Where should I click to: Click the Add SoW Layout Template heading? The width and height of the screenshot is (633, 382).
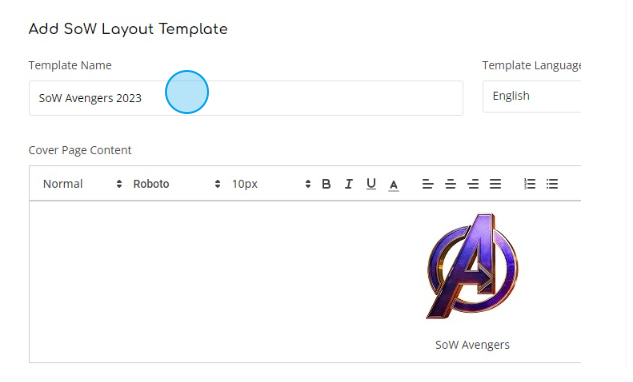(x=128, y=29)
